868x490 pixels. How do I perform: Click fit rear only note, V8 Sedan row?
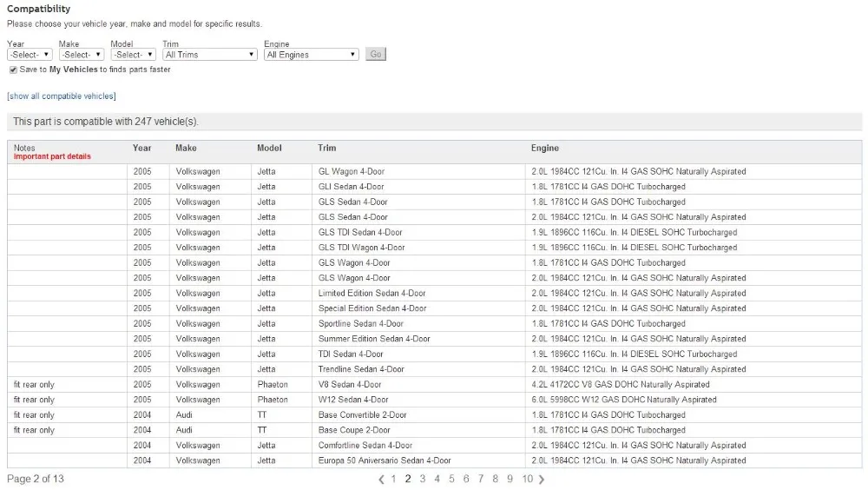coord(34,385)
